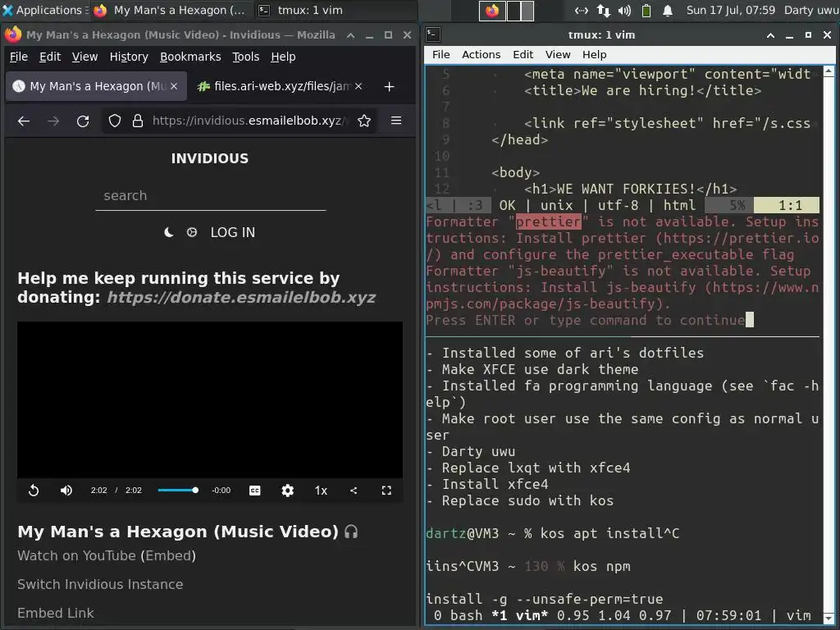Screen dimensions: 840x630
Task: Switch the video to fullscreen
Action: click(386, 491)
